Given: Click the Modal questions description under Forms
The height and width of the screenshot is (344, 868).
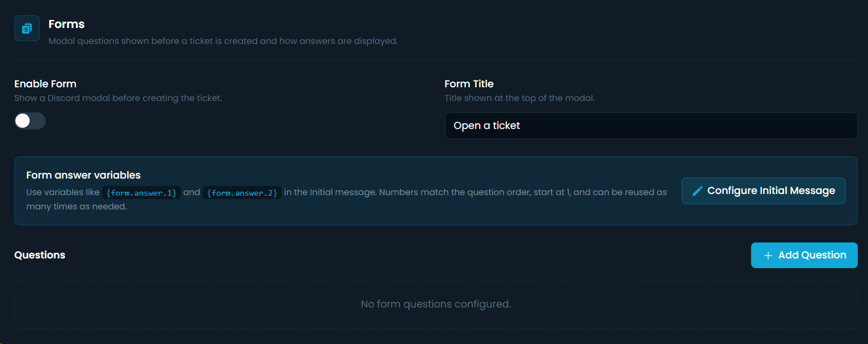Looking at the screenshot, I should click(223, 41).
